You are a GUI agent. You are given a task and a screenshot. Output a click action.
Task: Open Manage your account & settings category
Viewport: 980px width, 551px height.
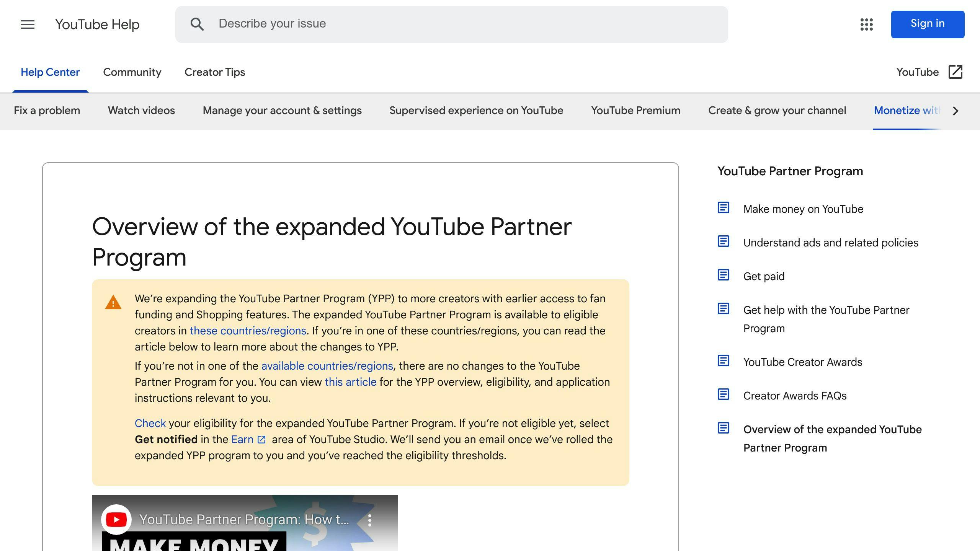click(282, 111)
